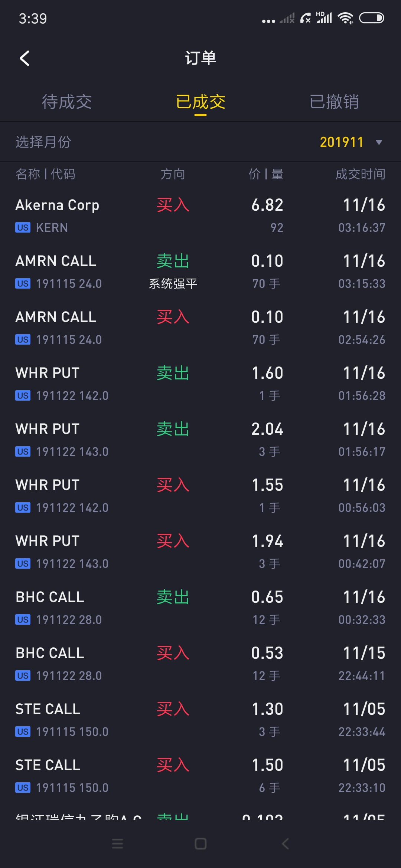The height and width of the screenshot is (868, 401).
Task: Tap the US badge beside 191122 28.0 sell order
Action: click(x=23, y=619)
